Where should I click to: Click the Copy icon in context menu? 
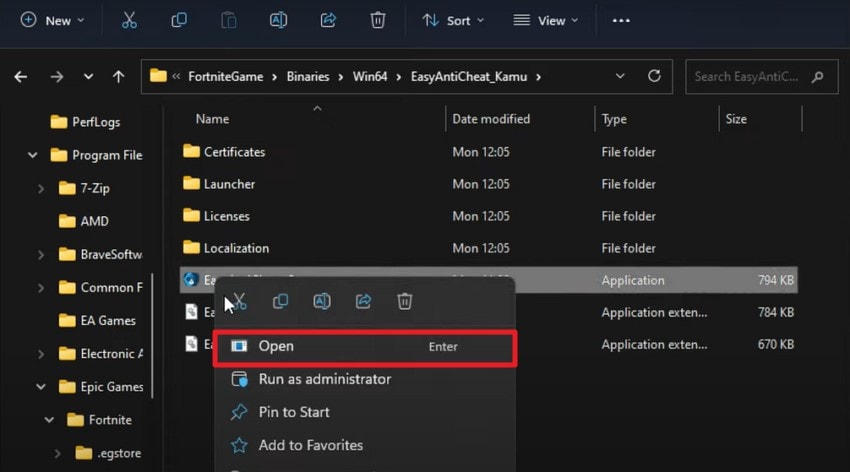click(280, 301)
